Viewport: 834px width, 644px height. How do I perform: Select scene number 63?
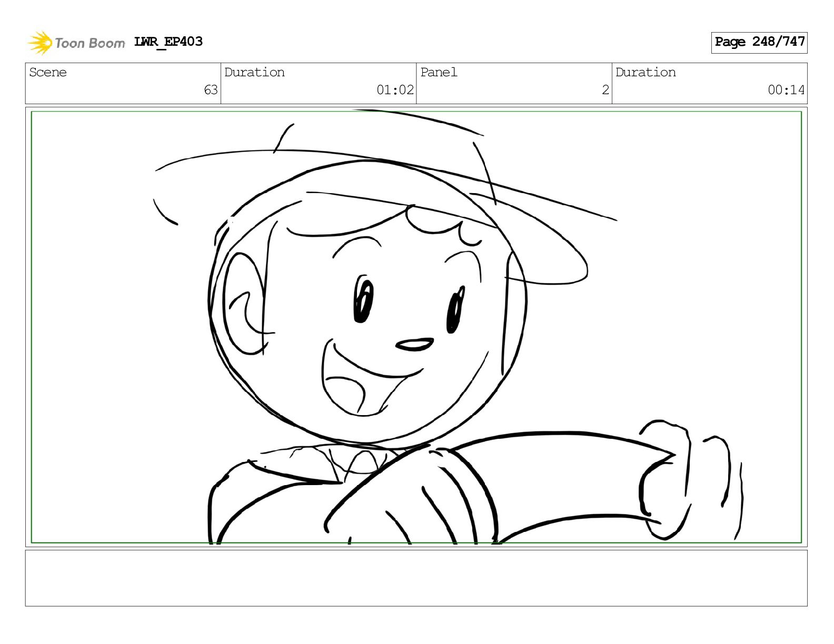point(211,90)
